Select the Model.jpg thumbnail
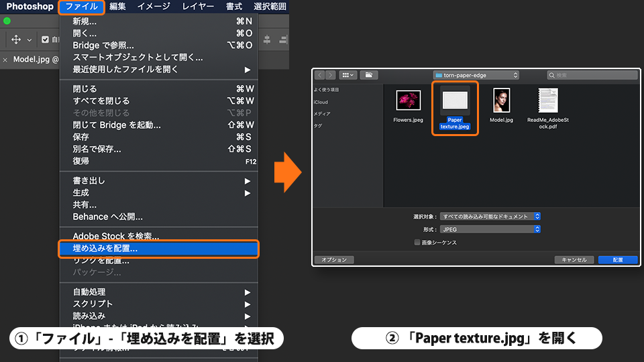 click(502, 101)
